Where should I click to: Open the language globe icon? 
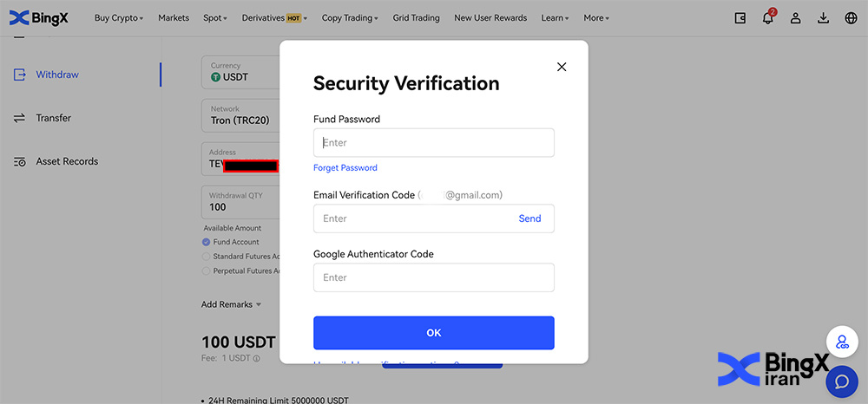[851, 17]
